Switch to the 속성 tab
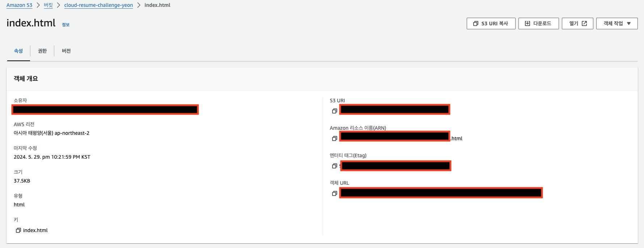This screenshot has height=248, width=644. (18, 51)
